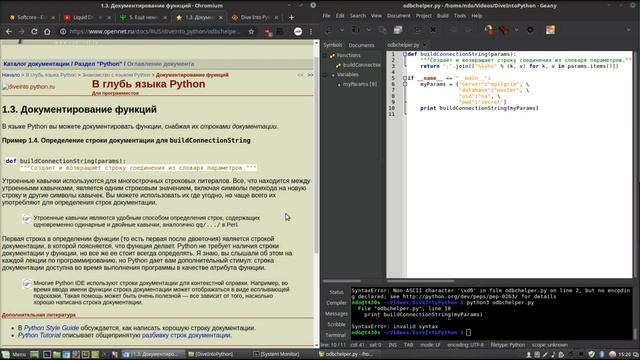Viewport: 640px width, 360px height.
Task: Follow the Начало breadcrumb link
Action: tap(11, 75)
